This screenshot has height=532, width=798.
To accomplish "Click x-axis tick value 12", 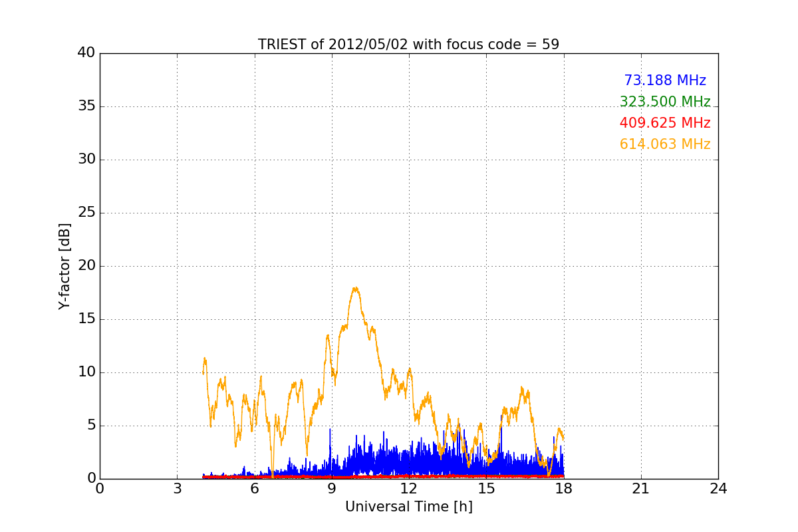I will (409, 489).
